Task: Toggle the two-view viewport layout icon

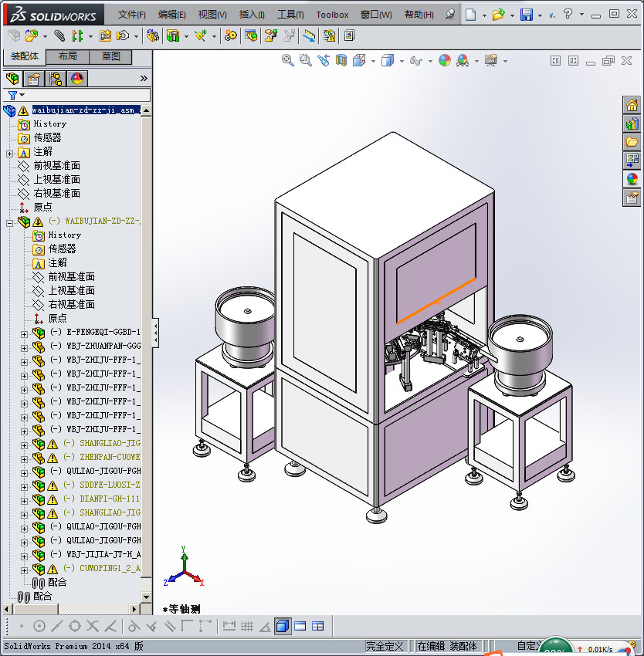Action: [x=300, y=627]
